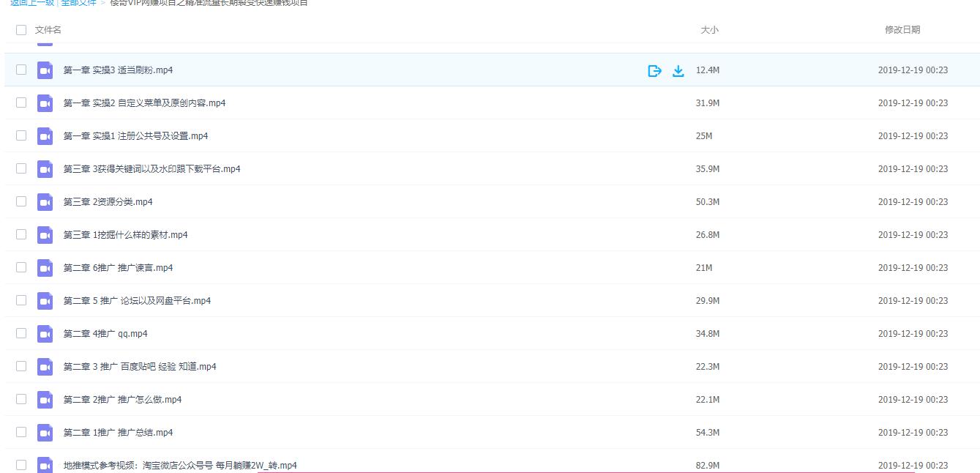The height and width of the screenshot is (473, 980).
Task: Click video icon for 第一章 实操2 自定义菜单及原创内容.mp4
Action: pos(45,103)
